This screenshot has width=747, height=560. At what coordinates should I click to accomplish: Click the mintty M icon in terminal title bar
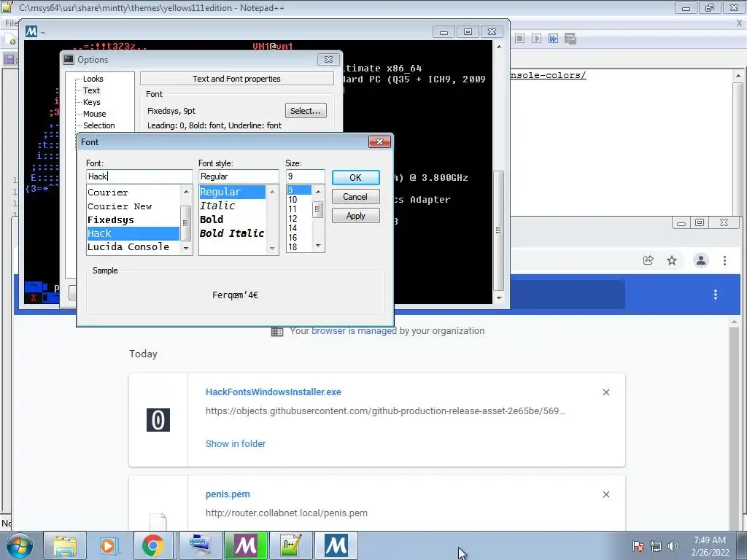click(31, 31)
